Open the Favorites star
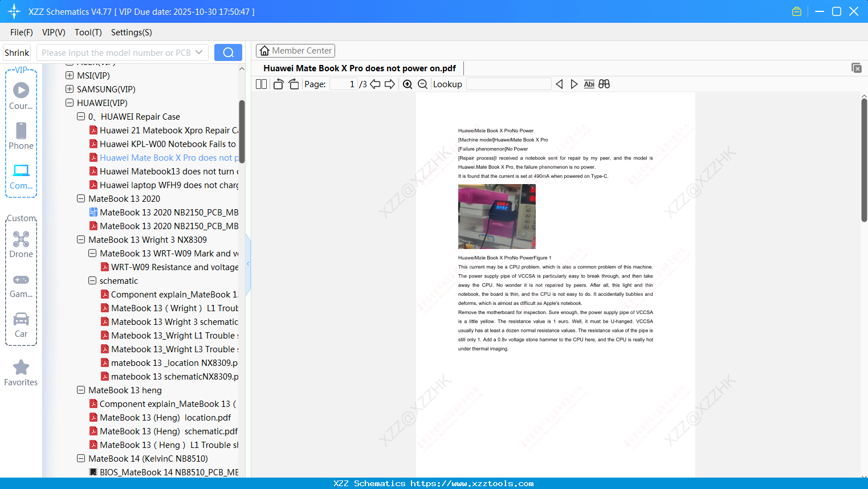This screenshot has width=868, height=489. (x=21, y=373)
